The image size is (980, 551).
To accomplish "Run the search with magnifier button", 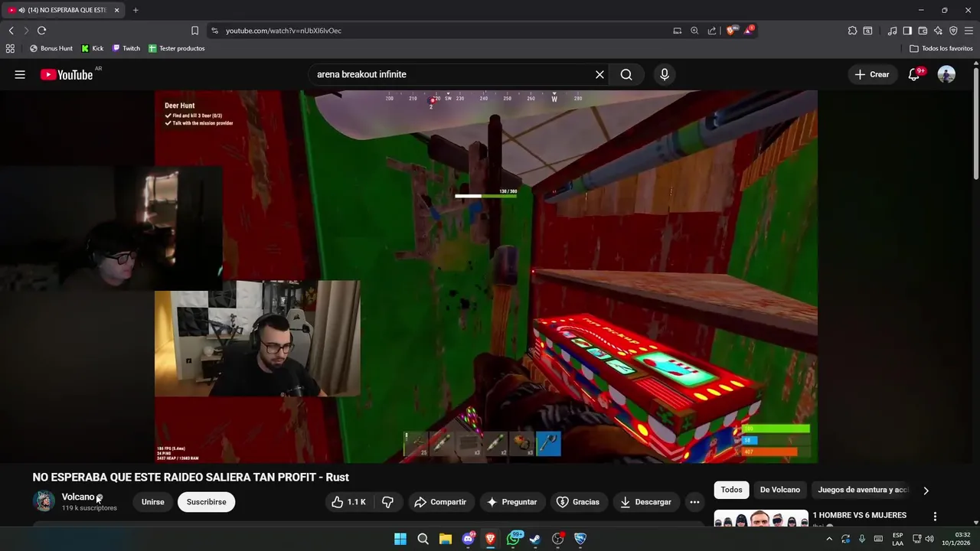I will click(x=626, y=74).
